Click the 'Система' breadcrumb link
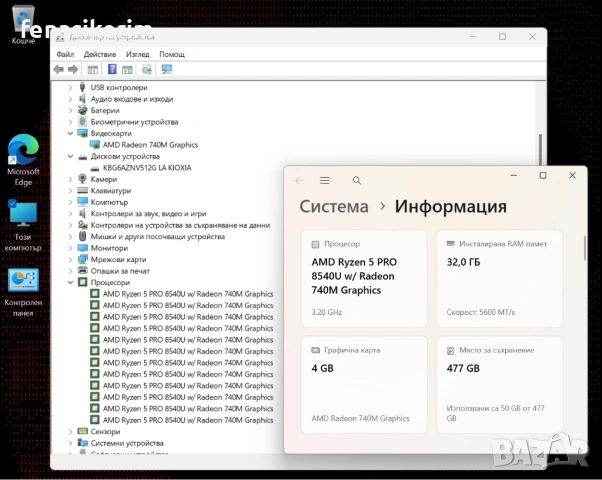This screenshot has height=480, width=602. (334, 207)
